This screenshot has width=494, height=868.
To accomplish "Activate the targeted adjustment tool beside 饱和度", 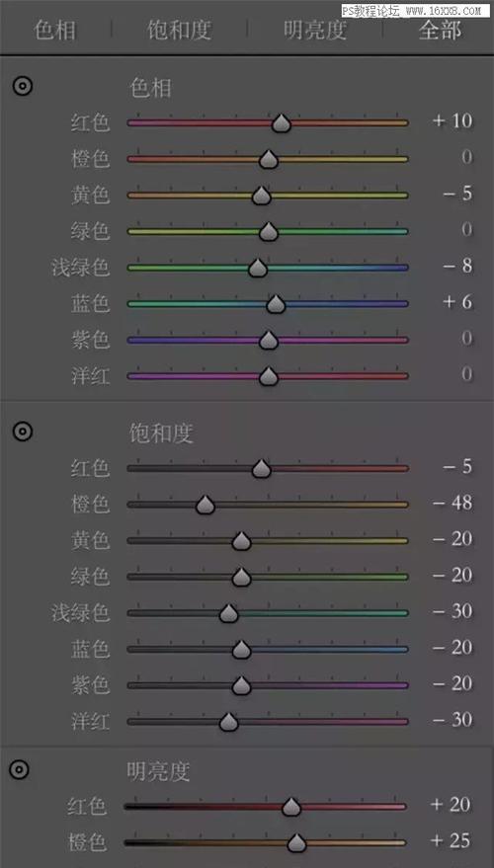I will click(23, 432).
